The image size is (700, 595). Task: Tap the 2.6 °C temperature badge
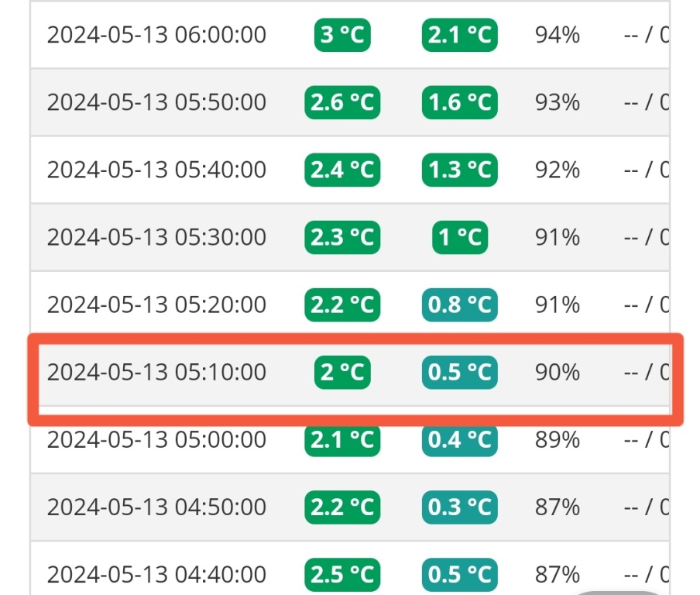point(342,102)
